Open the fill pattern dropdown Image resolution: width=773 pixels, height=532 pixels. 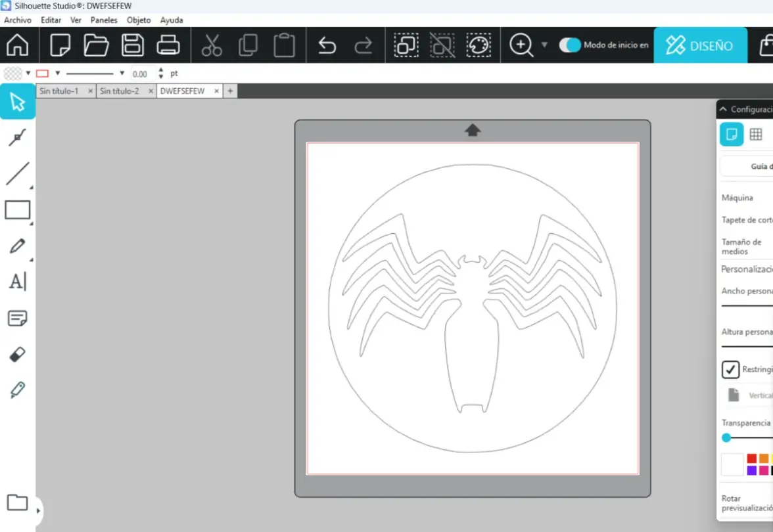[28, 73]
